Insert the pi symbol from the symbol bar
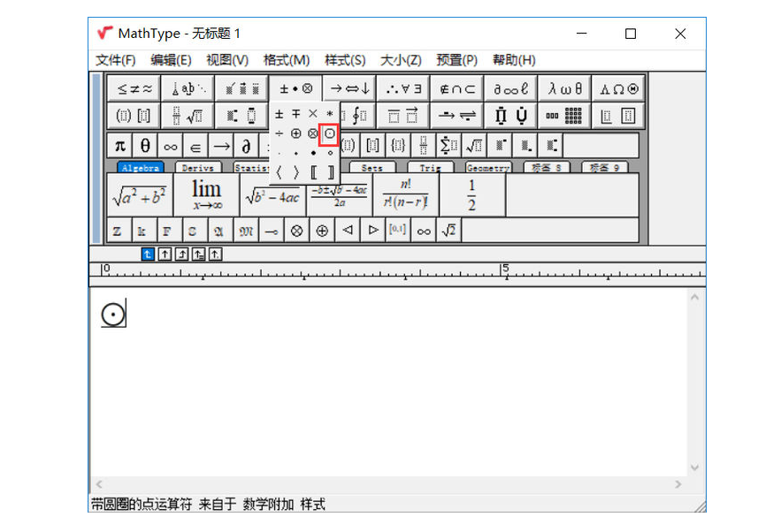This screenshot has width=758, height=532. 120,146
